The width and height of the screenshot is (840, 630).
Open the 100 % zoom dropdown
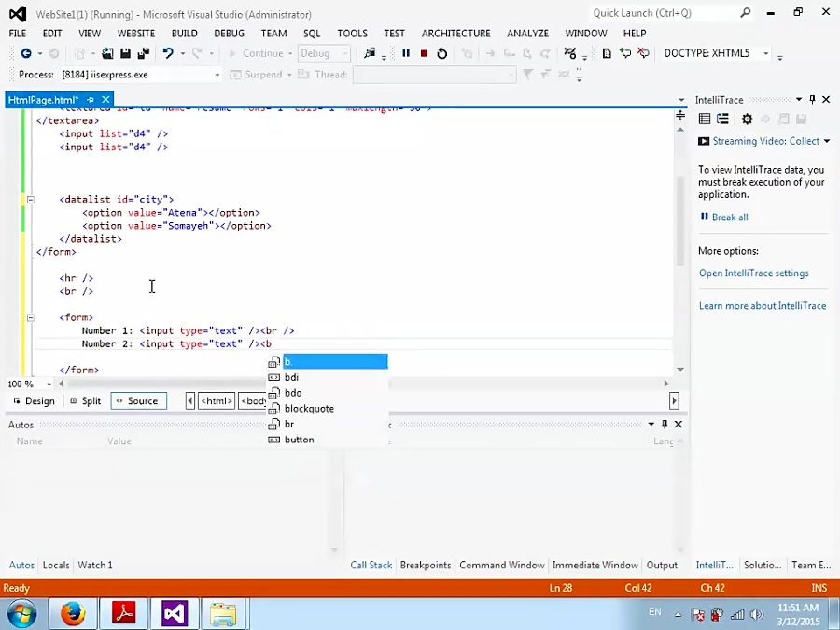click(x=49, y=384)
